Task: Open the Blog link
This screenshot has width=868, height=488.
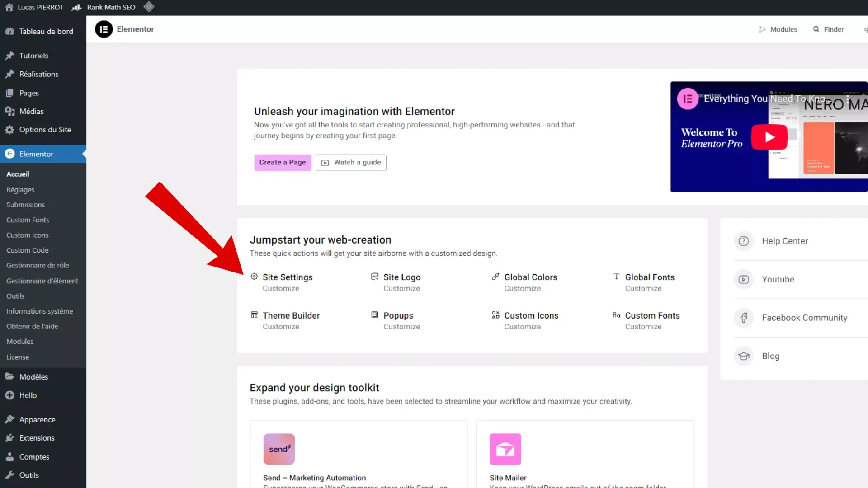Action: [771, 357]
